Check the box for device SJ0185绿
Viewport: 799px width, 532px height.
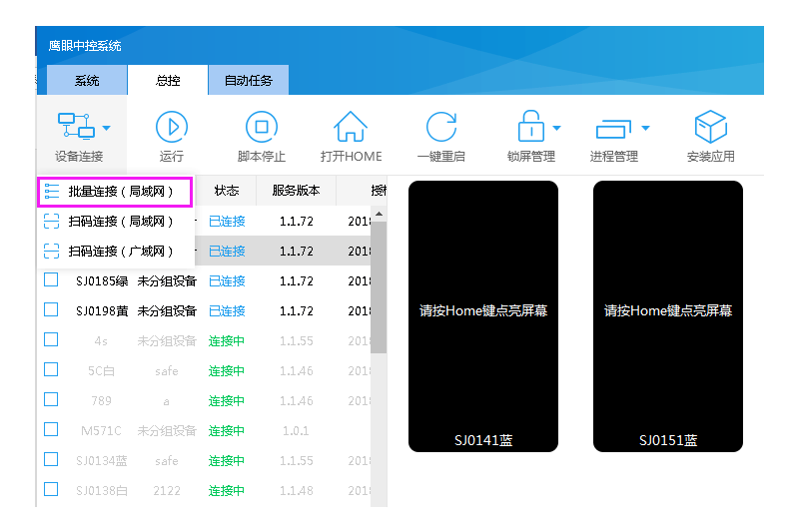click(x=51, y=280)
